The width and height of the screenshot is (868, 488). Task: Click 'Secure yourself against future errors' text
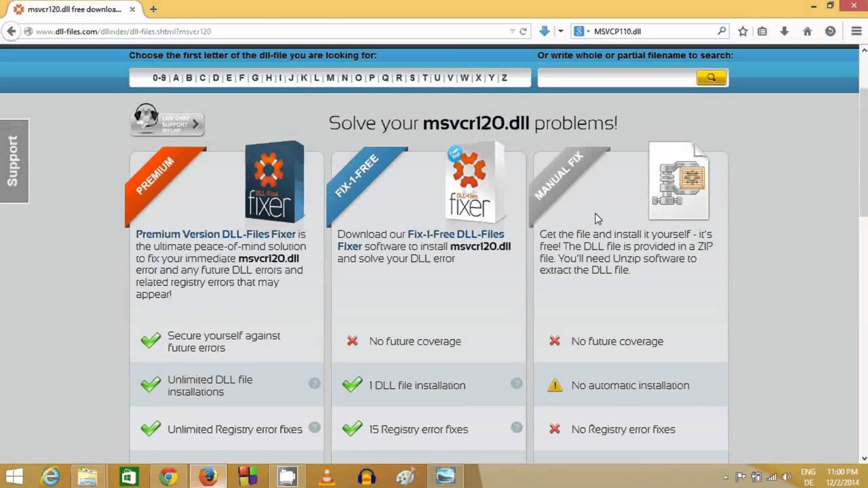[x=224, y=342]
